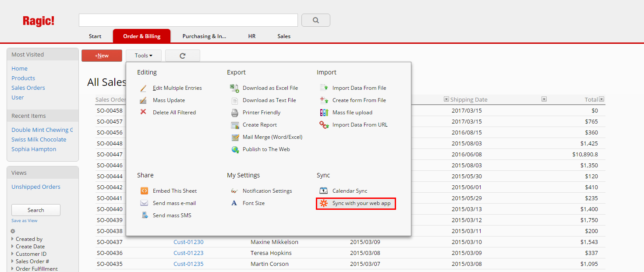644x272 pixels.
Task: Open customer link Cust-01230
Action: point(188,242)
